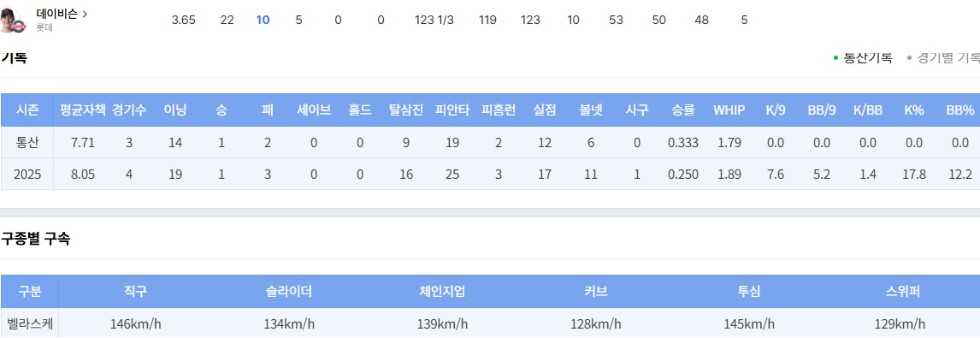Click the WHIP column header
Screen dimensions: 980x338
tap(729, 110)
